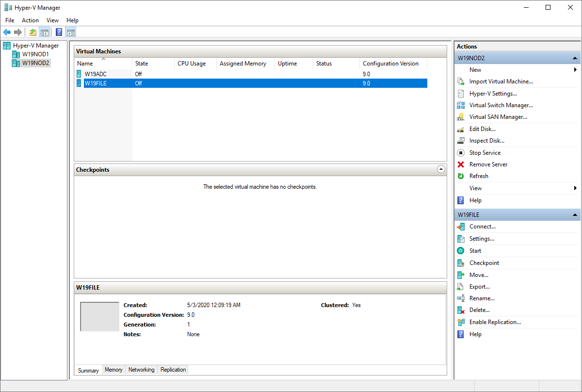The image size is (582, 392).
Task: Switch to the Networking tab
Action: 141,370
